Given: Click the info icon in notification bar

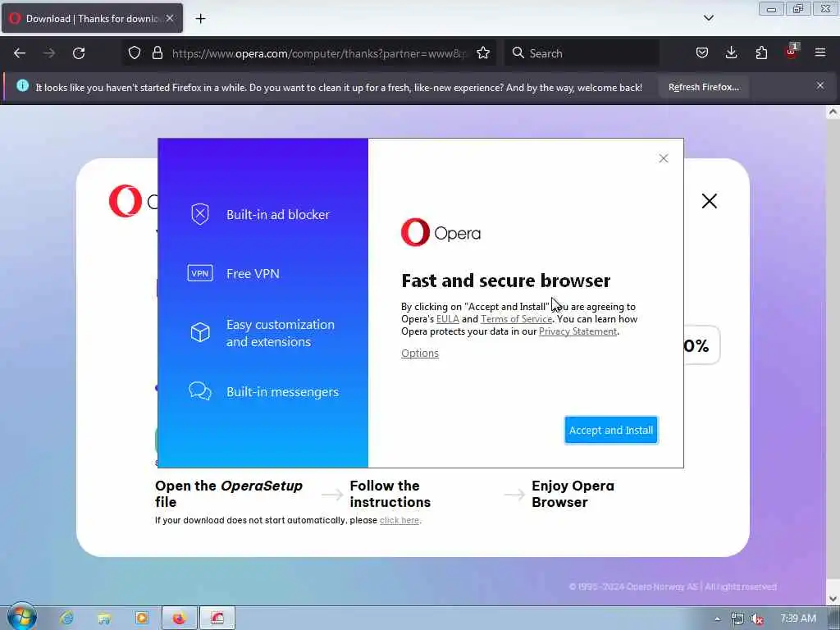Looking at the screenshot, I should pyautogui.click(x=22, y=85).
